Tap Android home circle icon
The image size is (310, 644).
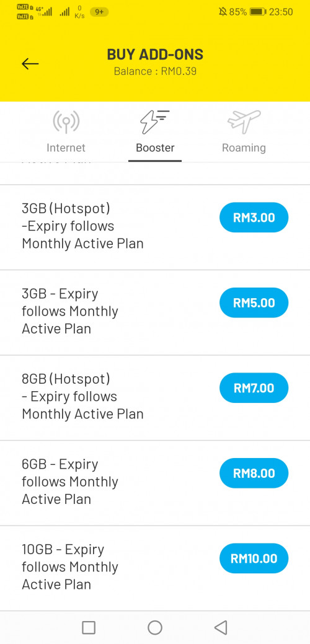155,627
